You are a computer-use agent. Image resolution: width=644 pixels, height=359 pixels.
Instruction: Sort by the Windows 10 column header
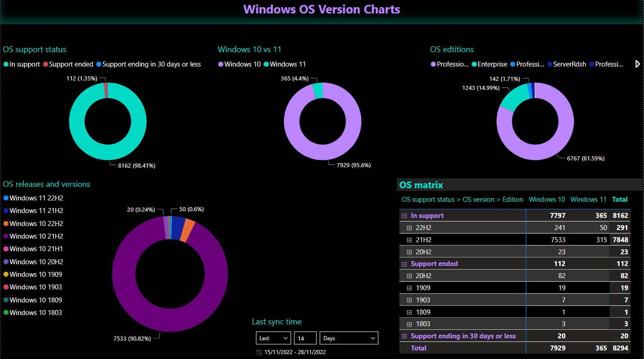[546, 199]
